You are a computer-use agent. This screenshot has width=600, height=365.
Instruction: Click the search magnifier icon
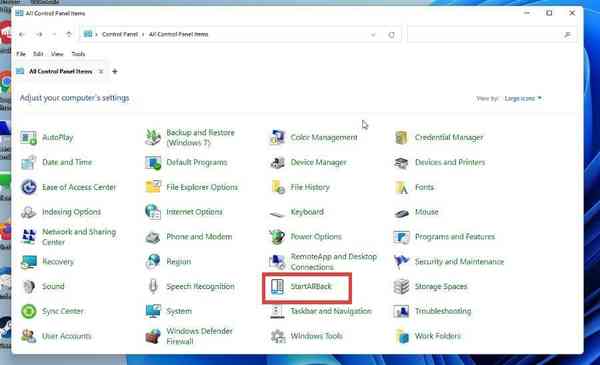click(567, 35)
